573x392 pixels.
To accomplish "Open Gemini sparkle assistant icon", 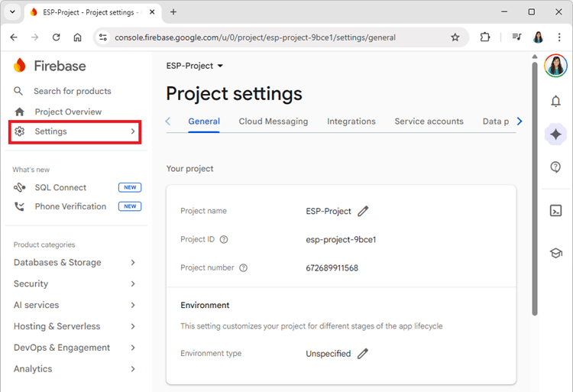I will (555, 134).
